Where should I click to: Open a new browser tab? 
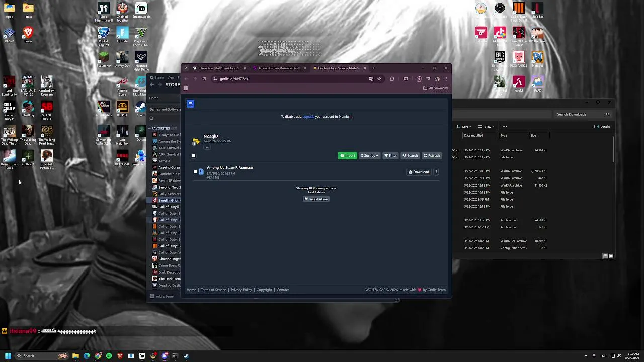tap(374, 68)
